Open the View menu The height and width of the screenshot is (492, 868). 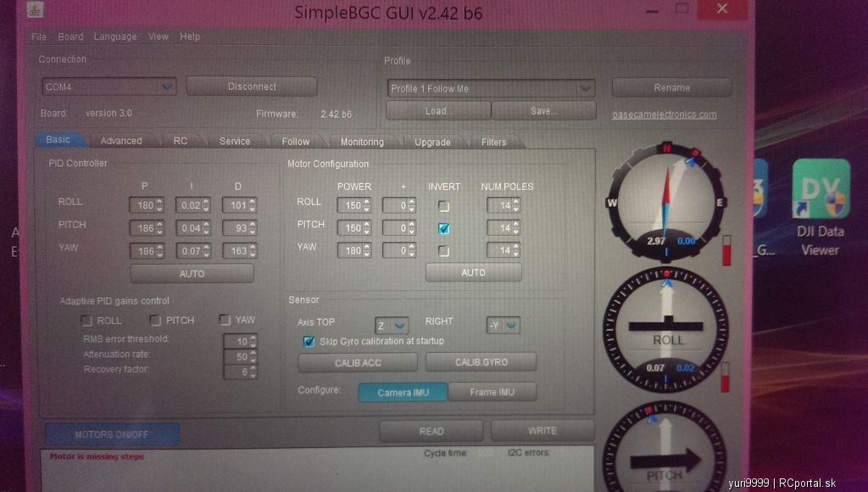(159, 36)
